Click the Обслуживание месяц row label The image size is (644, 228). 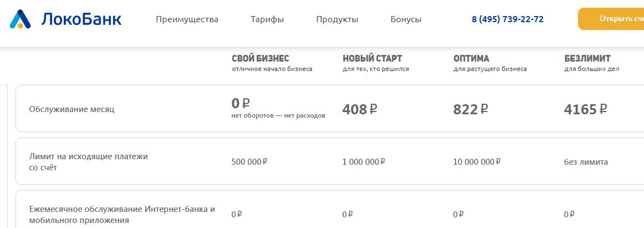pyautogui.click(x=71, y=110)
